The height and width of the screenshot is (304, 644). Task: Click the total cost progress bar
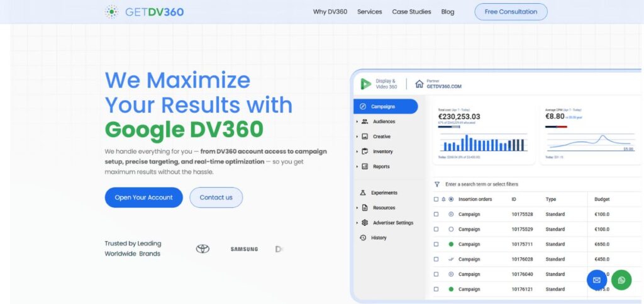449,127
